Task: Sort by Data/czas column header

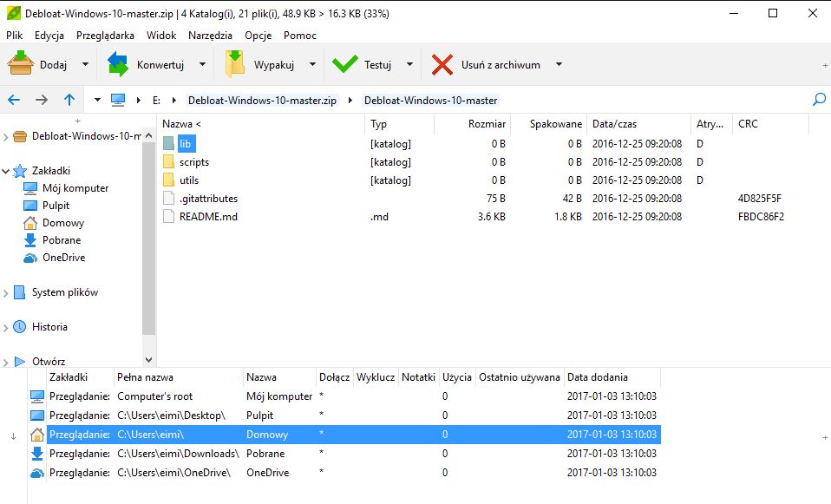Action: [x=639, y=124]
